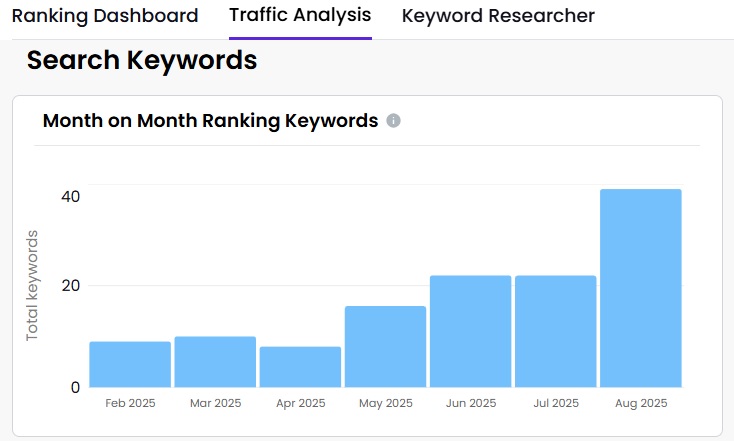
Task: Click the Jun 2025 bar
Action: click(470, 331)
